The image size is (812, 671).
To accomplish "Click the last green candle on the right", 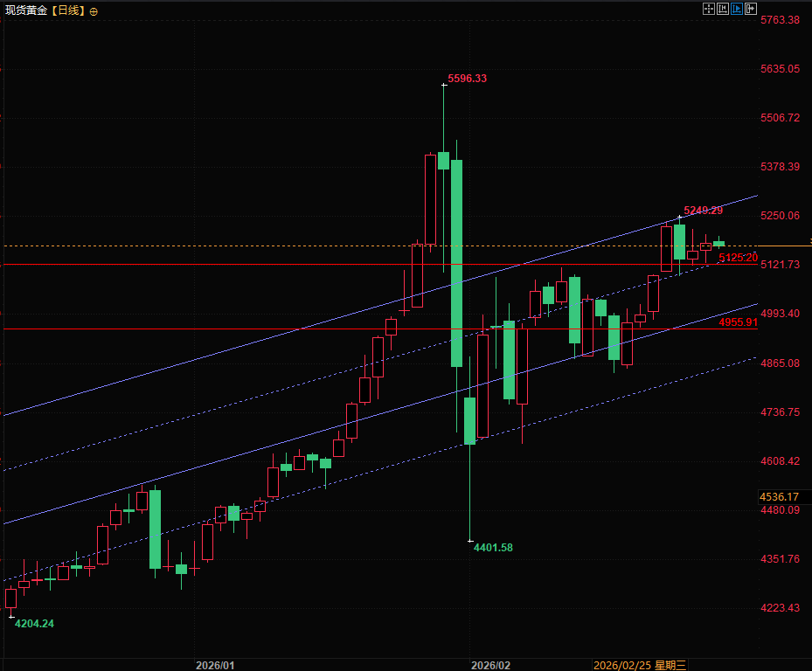I will click(x=718, y=244).
